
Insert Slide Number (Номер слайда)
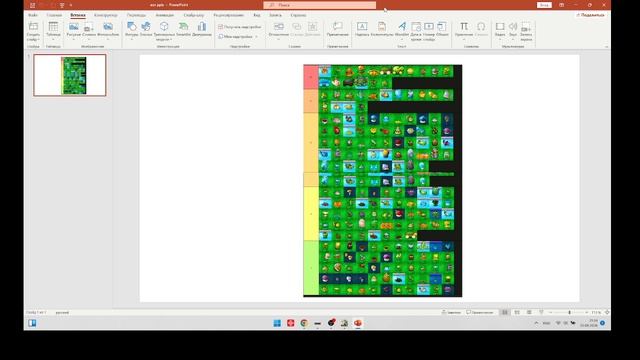(429, 31)
